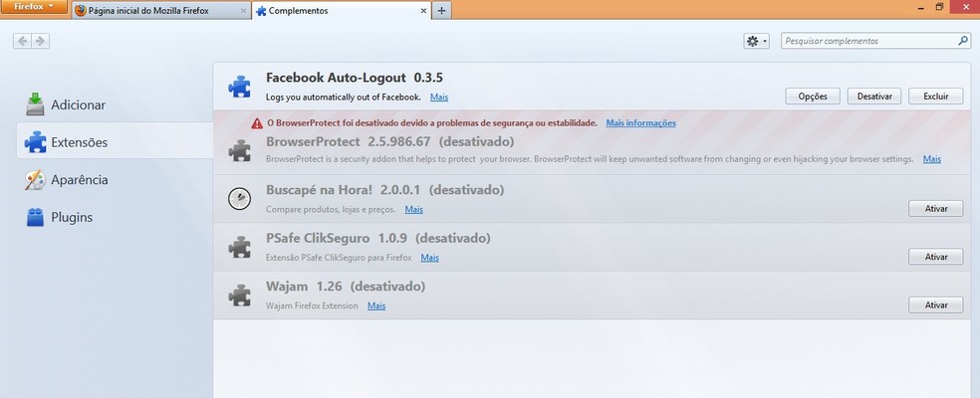Close the Página inicial do Mozilla Firefox tab
980x398 pixels.
[243, 11]
